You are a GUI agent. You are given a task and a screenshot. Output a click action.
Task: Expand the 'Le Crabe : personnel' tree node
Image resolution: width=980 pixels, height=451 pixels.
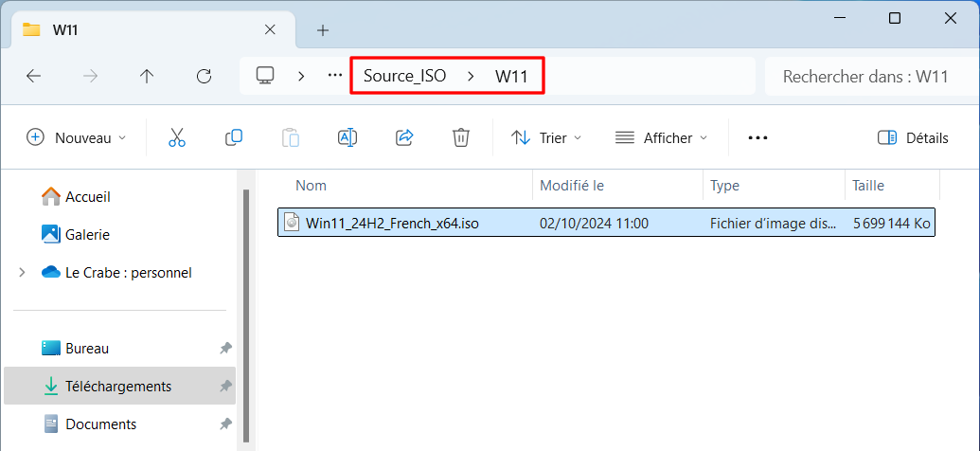[x=22, y=273]
